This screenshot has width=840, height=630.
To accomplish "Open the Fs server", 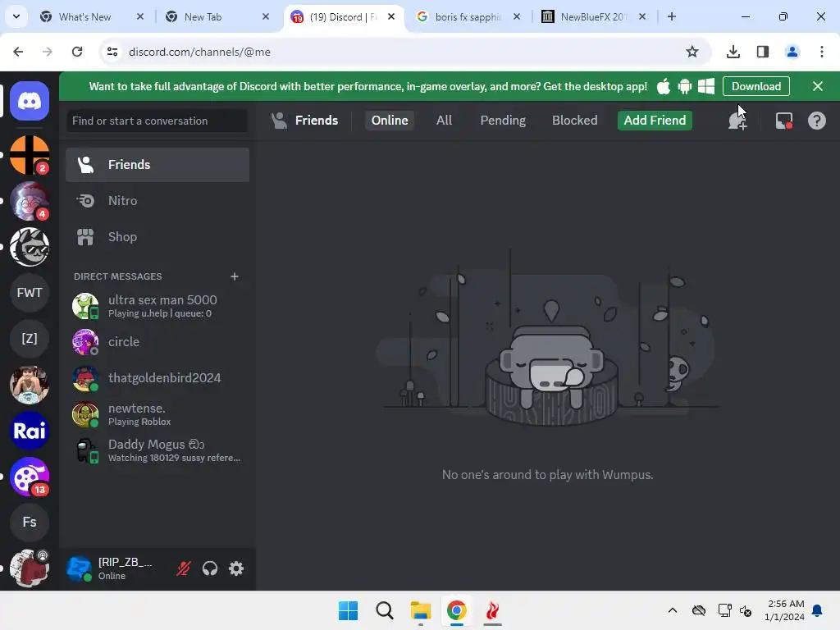I will coord(30,523).
